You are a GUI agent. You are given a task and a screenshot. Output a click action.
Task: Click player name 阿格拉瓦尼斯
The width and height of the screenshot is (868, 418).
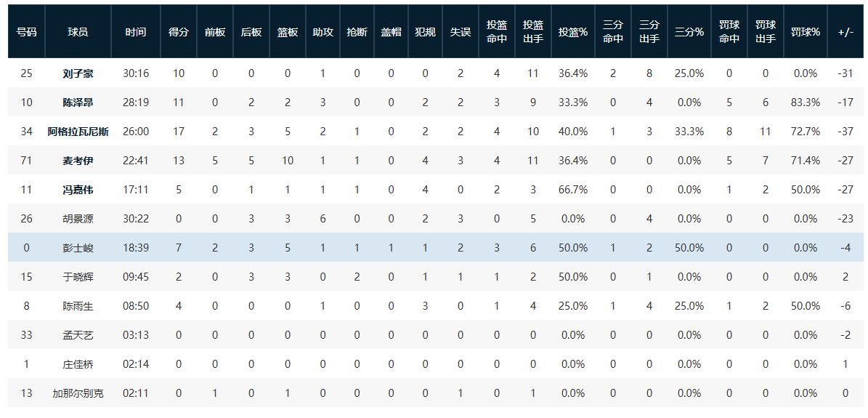(78, 132)
